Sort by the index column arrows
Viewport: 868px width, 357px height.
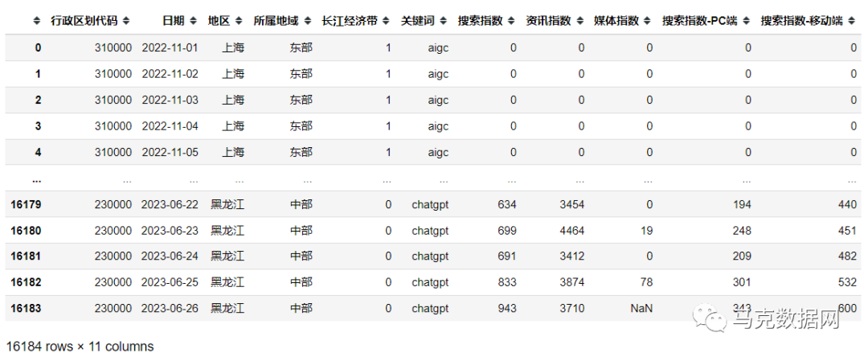coord(37,21)
